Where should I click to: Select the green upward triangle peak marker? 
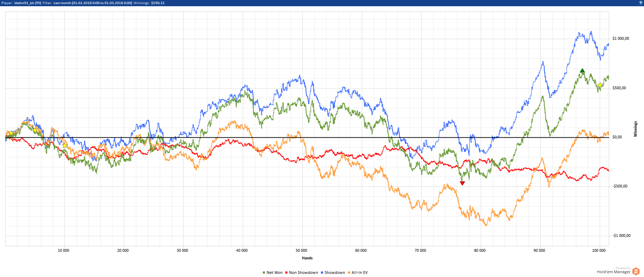(x=582, y=71)
